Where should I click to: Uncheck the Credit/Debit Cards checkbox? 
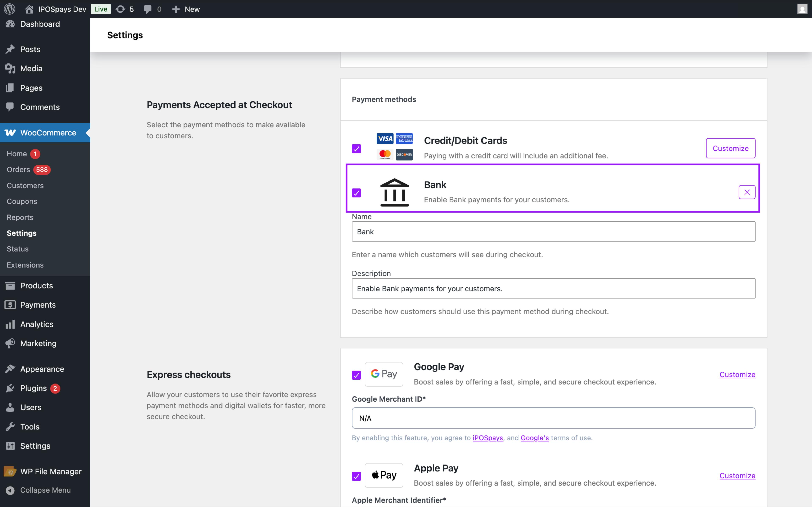pos(356,149)
